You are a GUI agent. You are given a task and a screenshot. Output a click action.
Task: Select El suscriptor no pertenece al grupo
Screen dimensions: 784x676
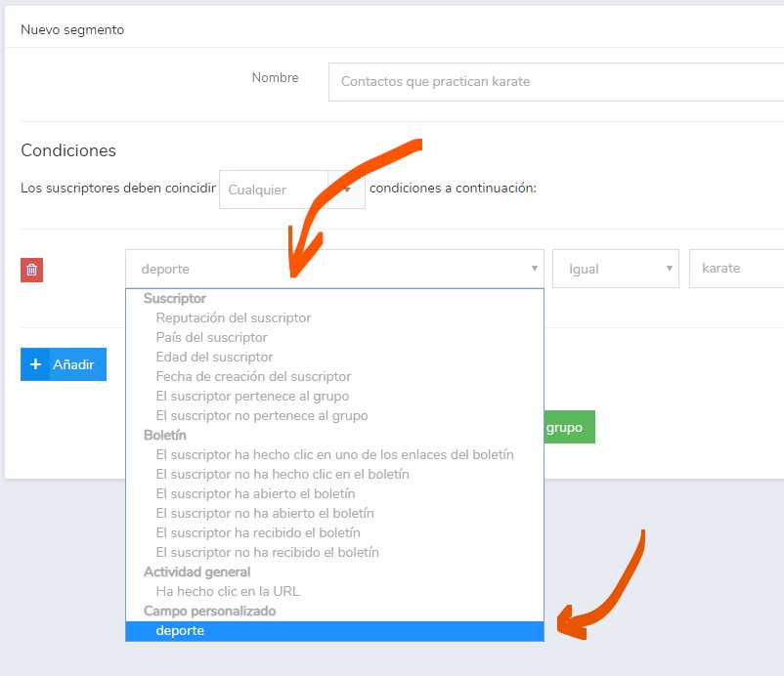tap(334, 415)
